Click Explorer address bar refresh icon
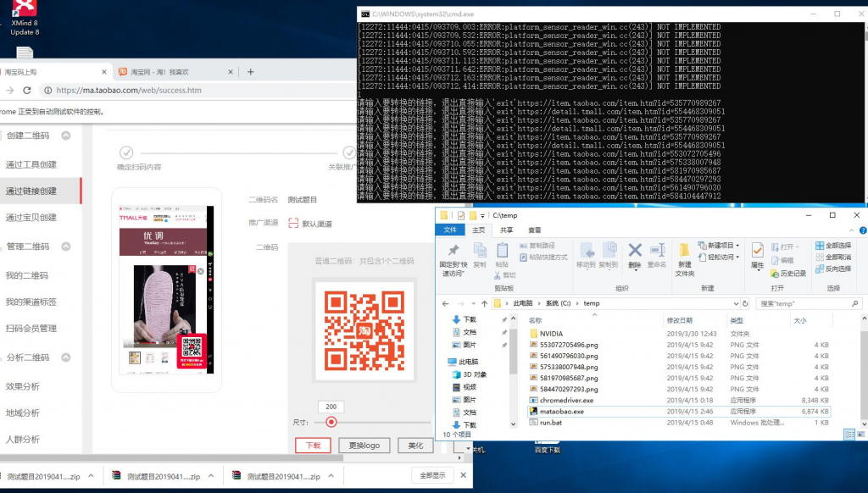Screen dimensions: 868x493 point(745,303)
